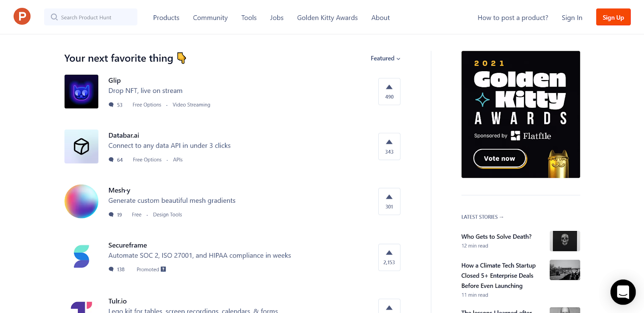Open the Community menu

point(210,18)
